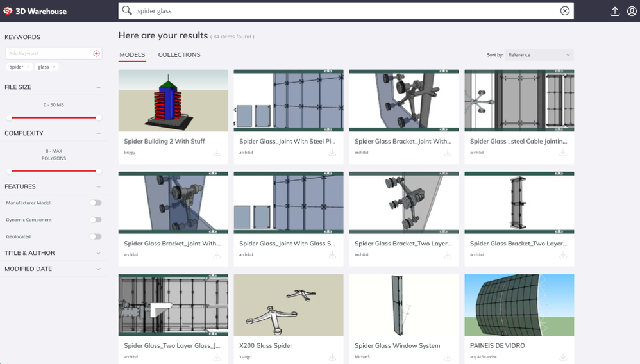This screenshot has width=640, height=364.
Task: Open the 3D Warehouse home logo
Action: 35,11
